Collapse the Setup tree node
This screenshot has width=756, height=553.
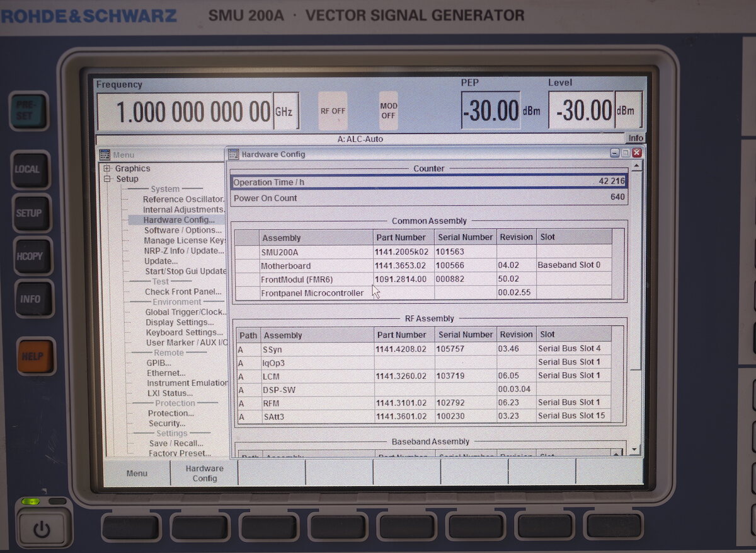point(107,179)
